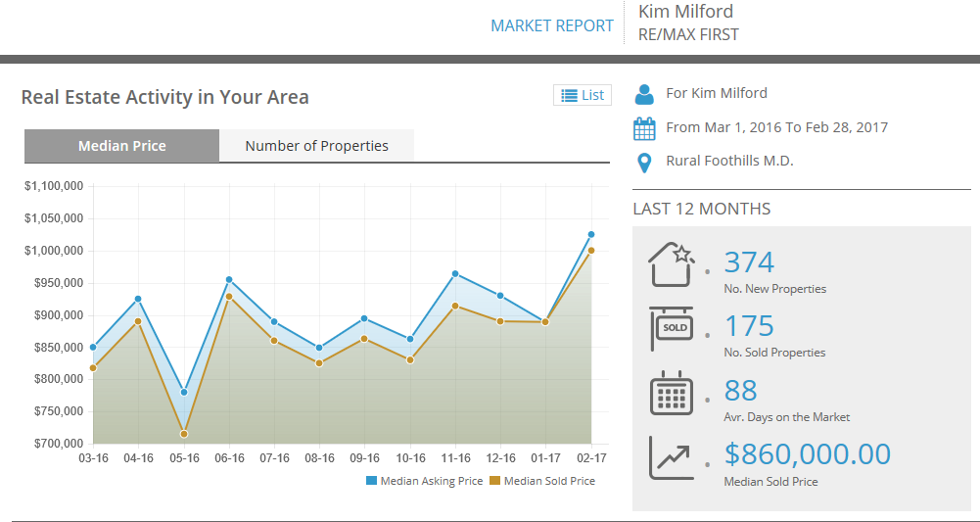Click the 11-16 sold price marker
The width and height of the screenshot is (980, 522).
(x=455, y=306)
